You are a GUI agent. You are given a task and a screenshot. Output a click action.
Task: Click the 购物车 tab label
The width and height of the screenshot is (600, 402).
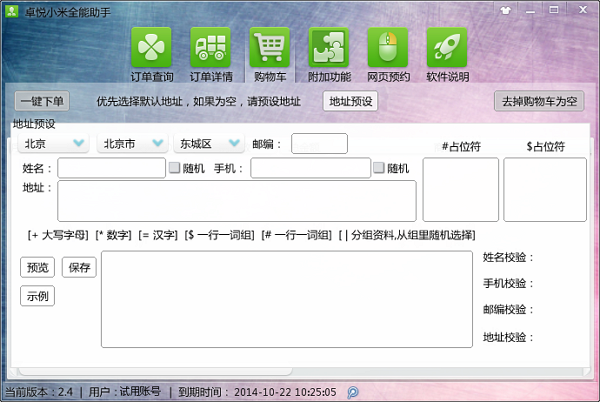(x=270, y=77)
